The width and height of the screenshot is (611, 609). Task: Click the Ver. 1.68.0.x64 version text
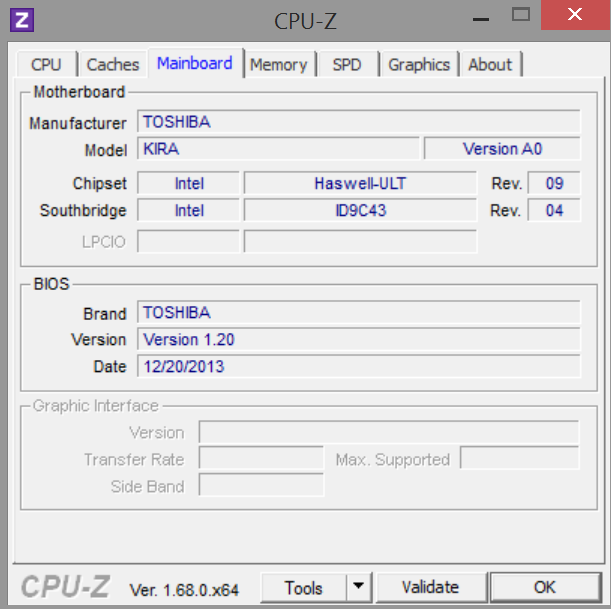click(x=184, y=590)
